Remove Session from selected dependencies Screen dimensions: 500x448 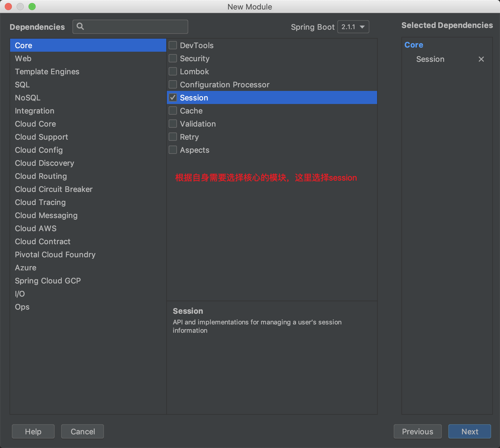pyautogui.click(x=481, y=59)
